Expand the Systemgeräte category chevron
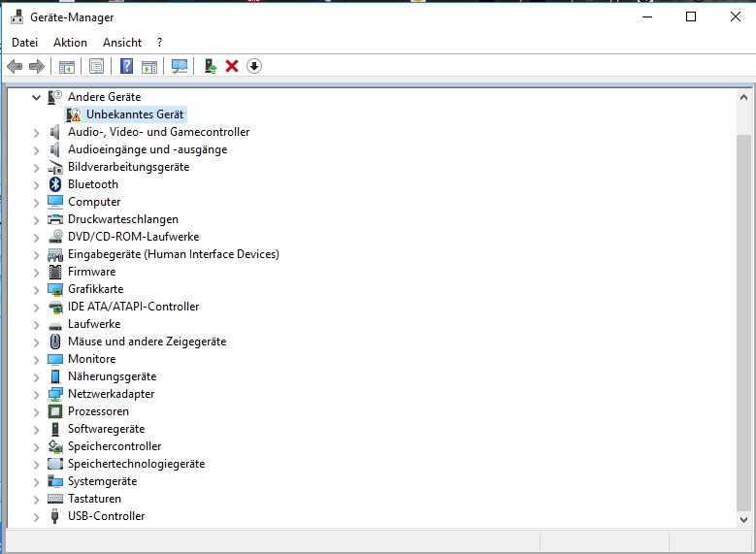Image resolution: width=756 pixels, height=554 pixels. (36, 481)
